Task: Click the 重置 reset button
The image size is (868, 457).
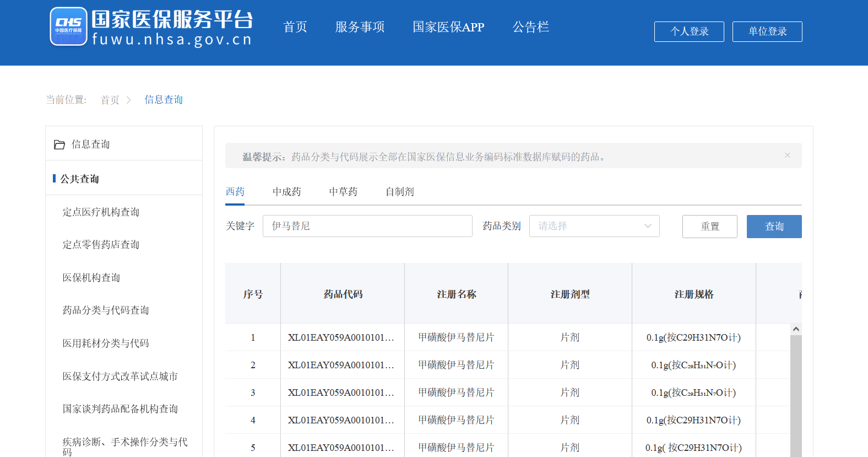Action: 709,227
